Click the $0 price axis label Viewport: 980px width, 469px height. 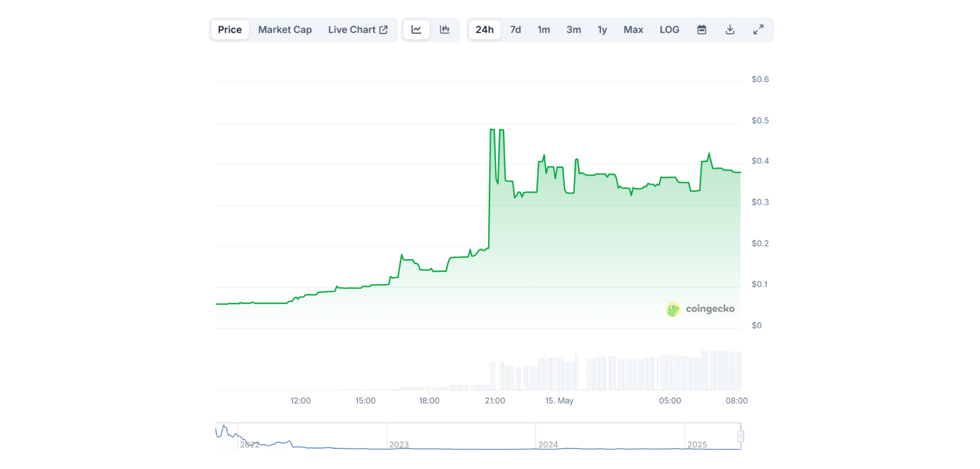(x=757, y=325)
